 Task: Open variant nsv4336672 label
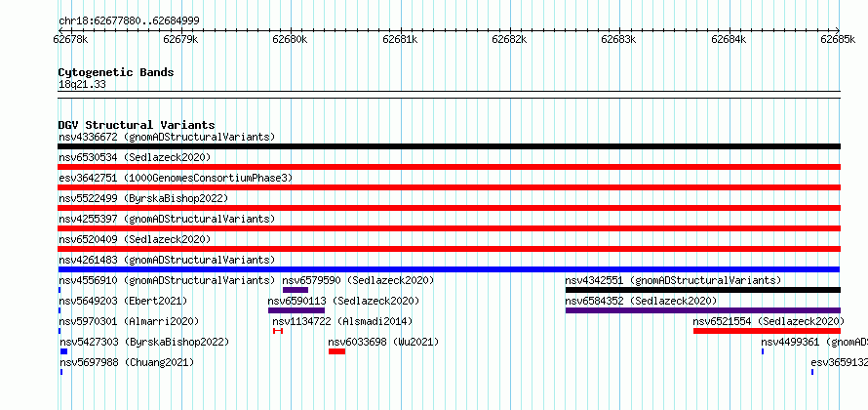click(167, 137)
